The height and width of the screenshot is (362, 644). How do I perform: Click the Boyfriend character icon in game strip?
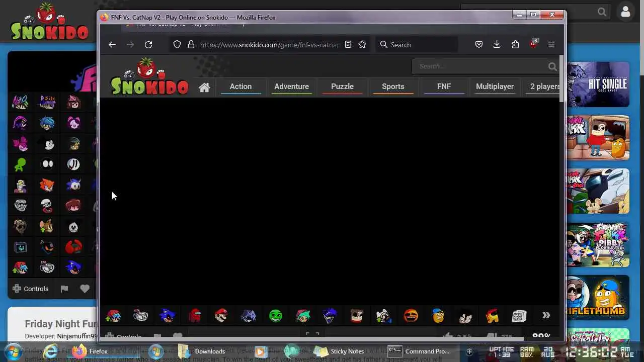[x=113, y=316]
